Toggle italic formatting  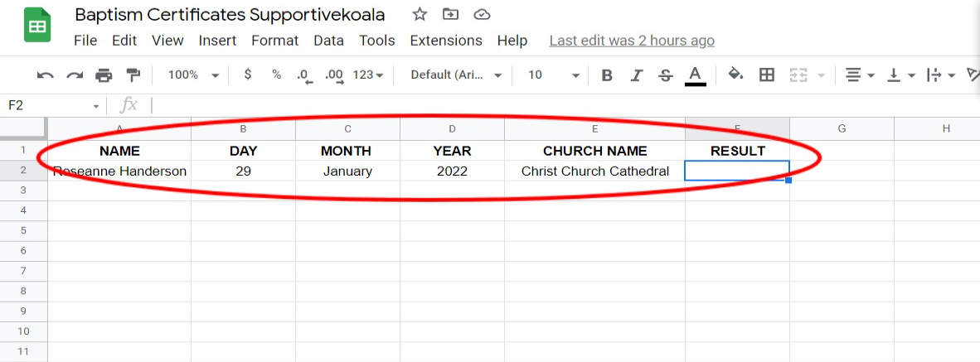[x=636, y=75]
